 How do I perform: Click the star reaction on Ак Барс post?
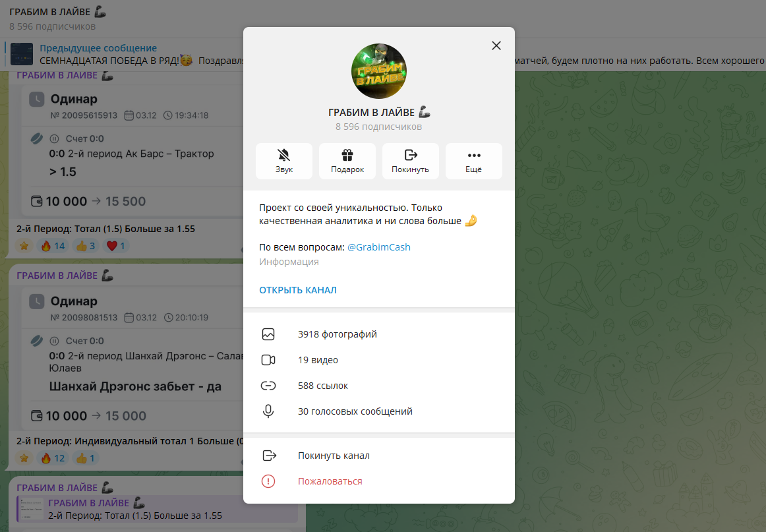[24, 246]
